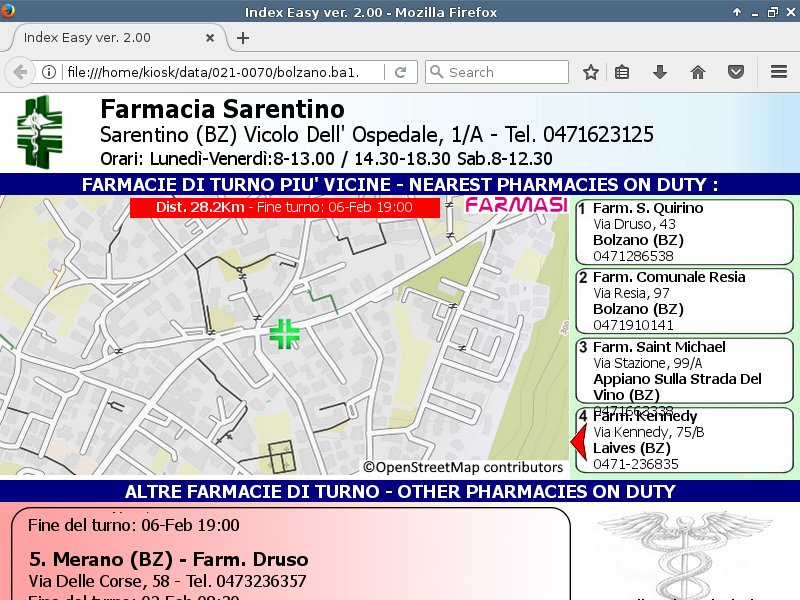The image size is (800, 600).
Task: Click the file URL address bar
Action: 220,72
